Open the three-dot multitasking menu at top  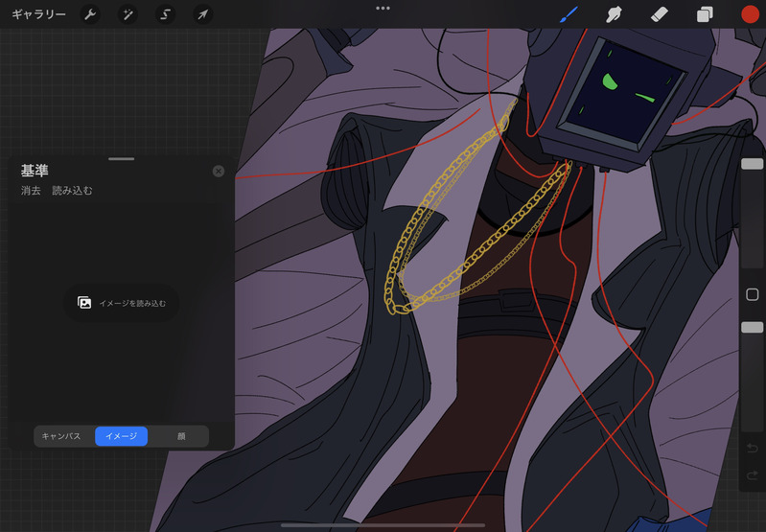pyautogui.click(x=383, y=8)
